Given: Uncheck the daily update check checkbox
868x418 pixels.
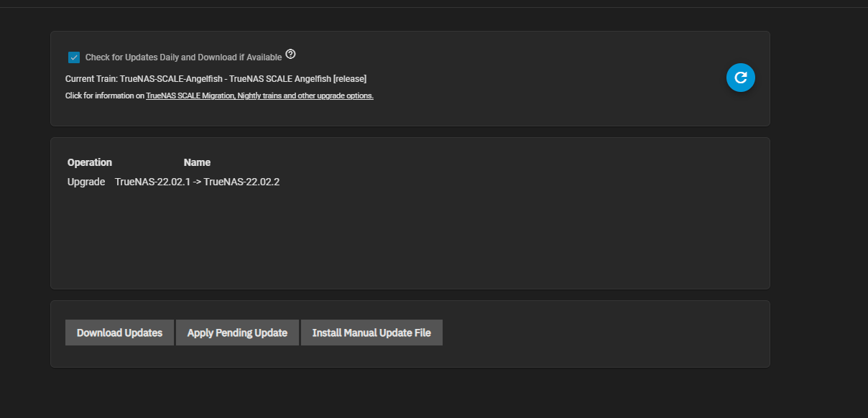Looking at the screenshot, I should (x=74, y=57).
